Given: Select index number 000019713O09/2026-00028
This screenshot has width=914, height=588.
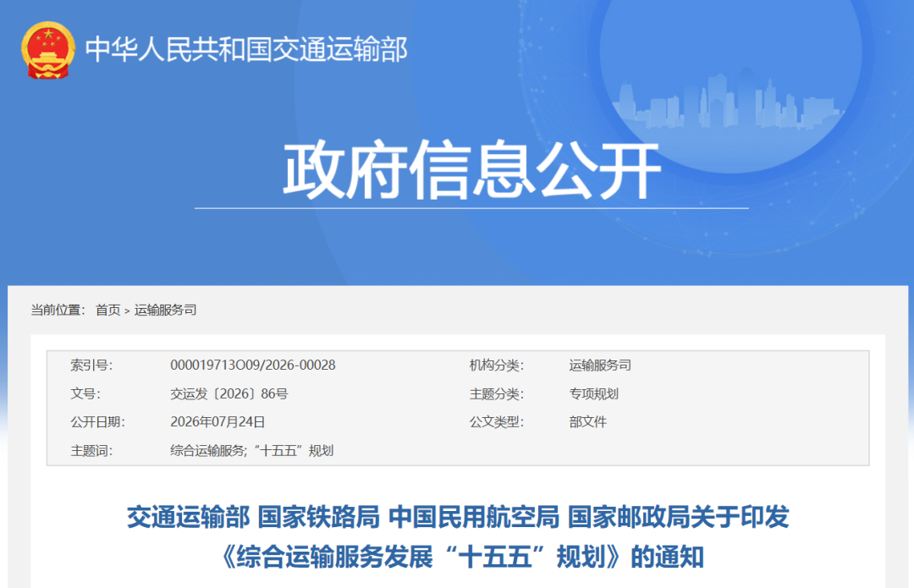Looking at the screenshot, I should (x=253, y=365).
